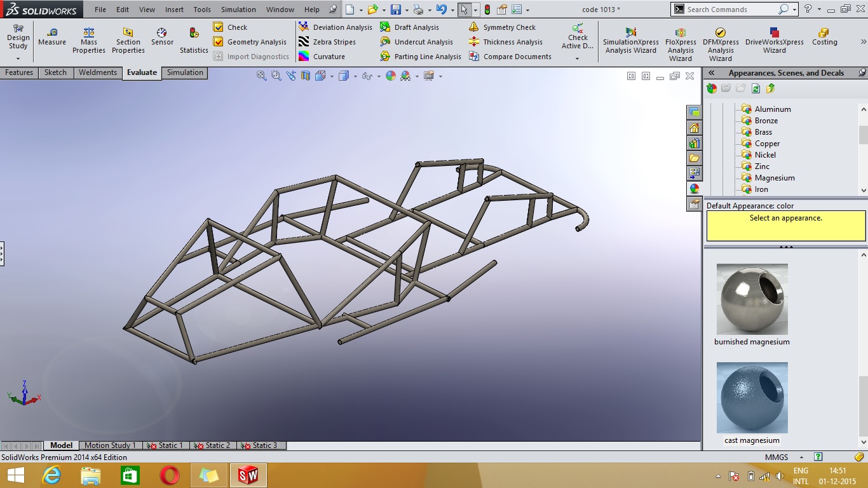Open the Statistics tool

point(194,41)
